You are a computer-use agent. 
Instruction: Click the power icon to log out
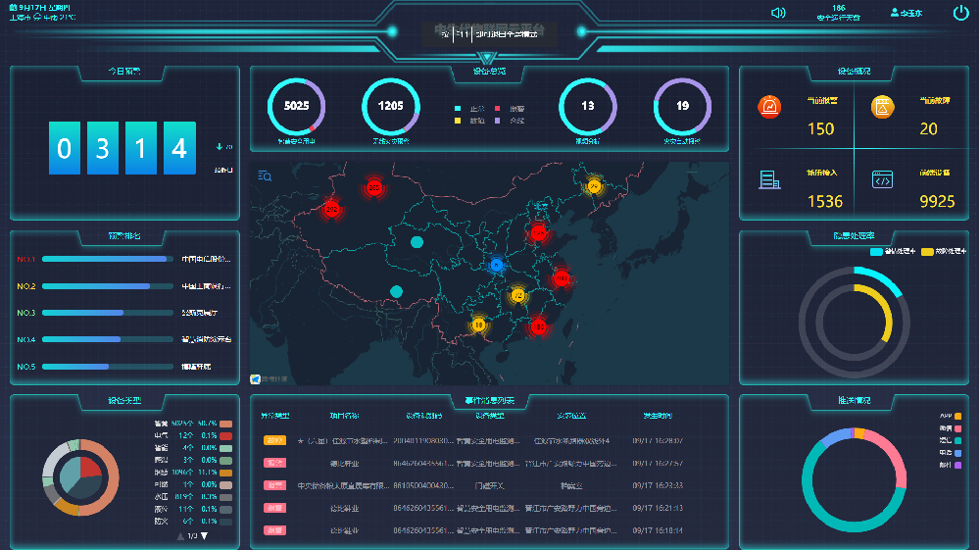[960, 13]
